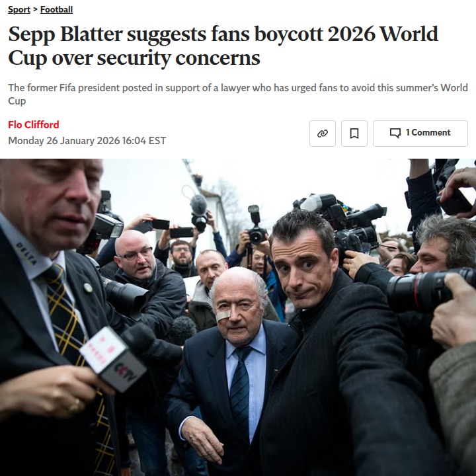Click the Sepp Blatter boycott headline

[x=223, y=46]
